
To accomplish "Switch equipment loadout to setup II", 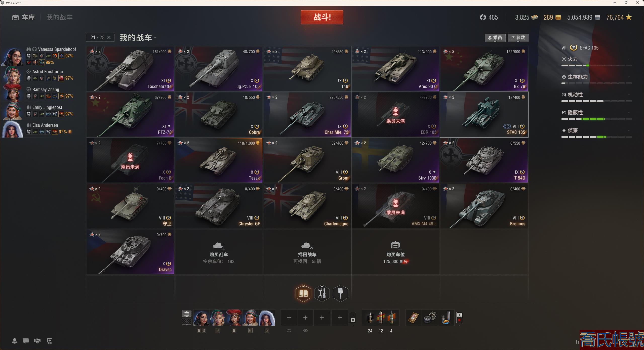I will [353, 320].
